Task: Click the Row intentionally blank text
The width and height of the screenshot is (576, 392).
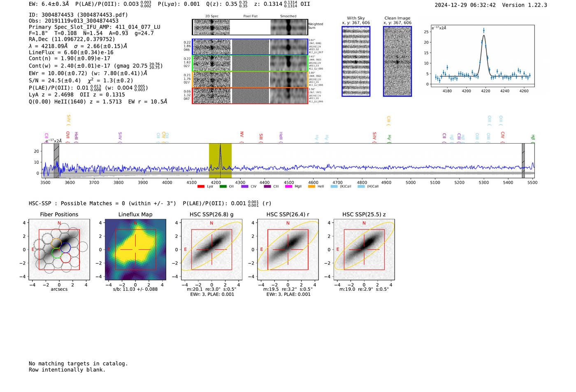Action: [67, 370]
